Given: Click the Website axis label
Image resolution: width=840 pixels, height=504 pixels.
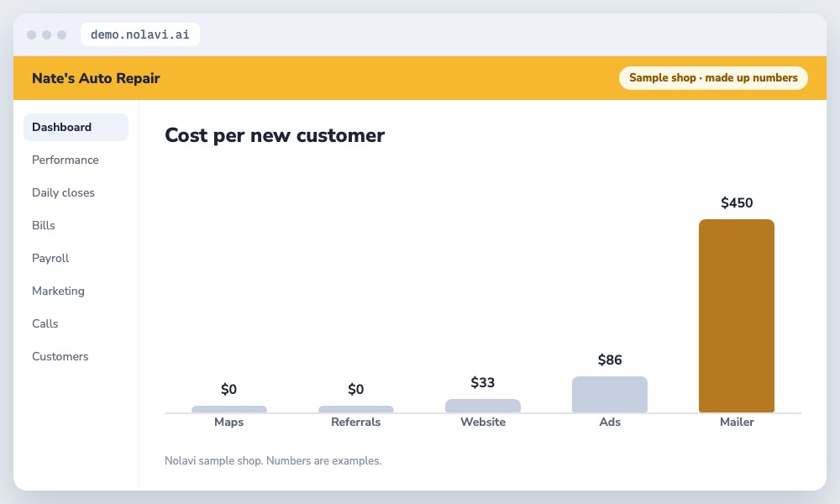Looking at the screenshot, I should tap(483, 422).
